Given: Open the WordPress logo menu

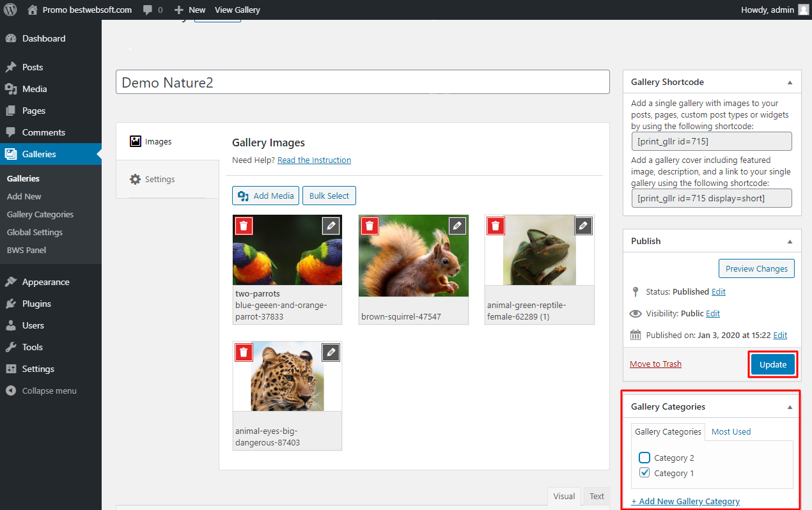Looking at the screenshot, I should tap(10, 10).
